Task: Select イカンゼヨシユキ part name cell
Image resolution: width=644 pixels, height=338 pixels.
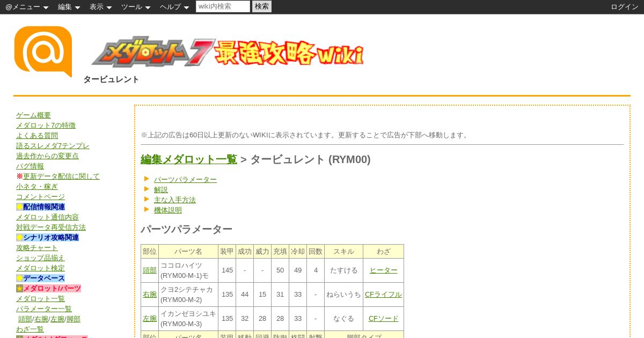Action: click(188, 319)
